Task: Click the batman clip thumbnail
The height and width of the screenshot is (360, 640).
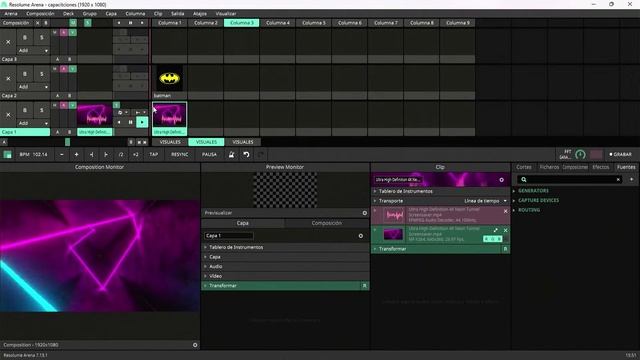Action: pos(170,78)
